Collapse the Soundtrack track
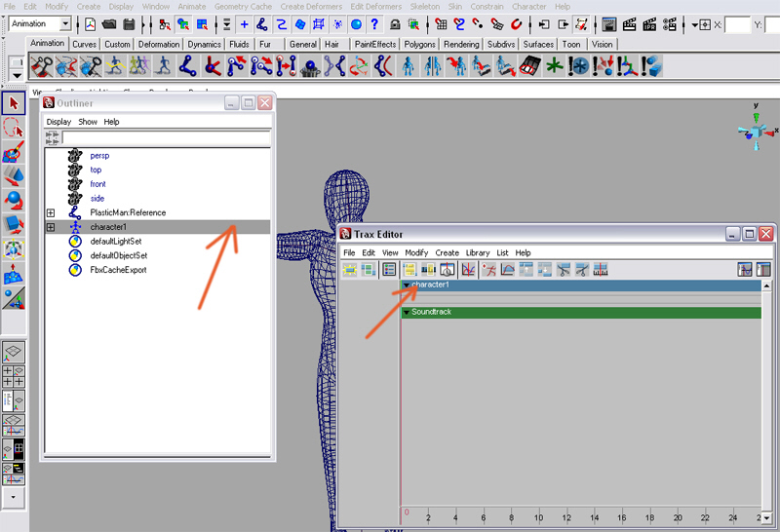 click(x=407, y=312)
